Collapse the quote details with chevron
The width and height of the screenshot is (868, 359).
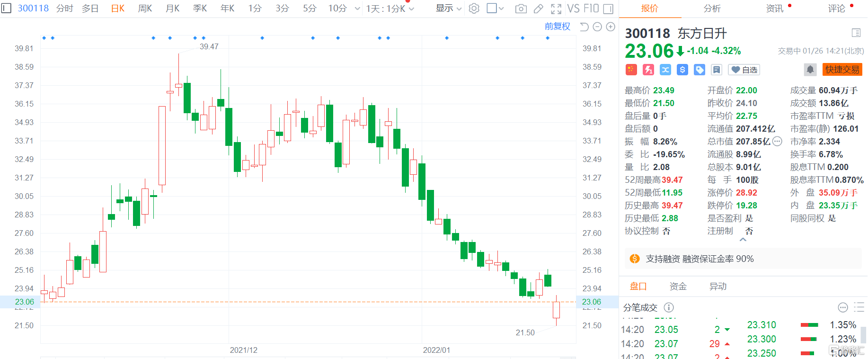point(743,240)
